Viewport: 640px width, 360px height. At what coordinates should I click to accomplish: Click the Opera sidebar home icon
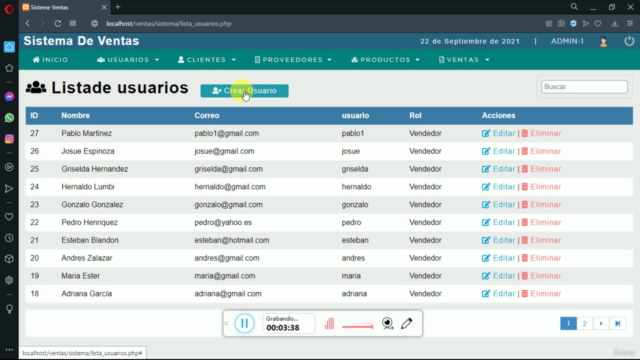point(9,47)
